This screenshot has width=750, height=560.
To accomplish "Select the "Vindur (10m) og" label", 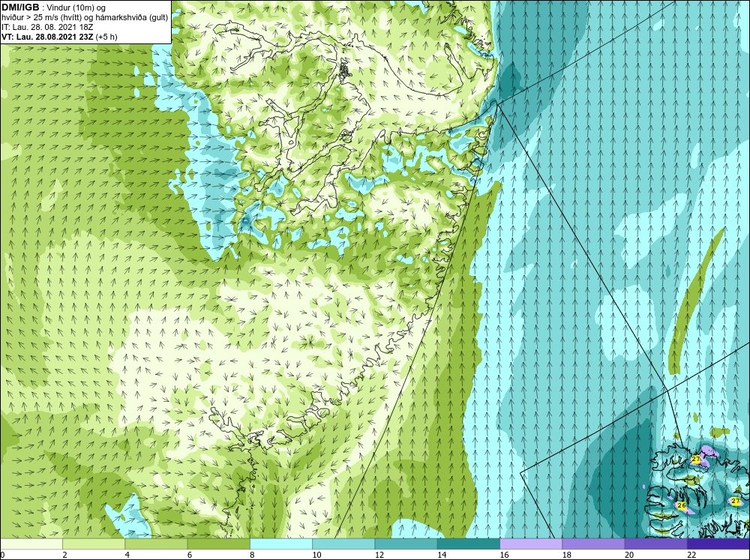I will click(77, 8).
